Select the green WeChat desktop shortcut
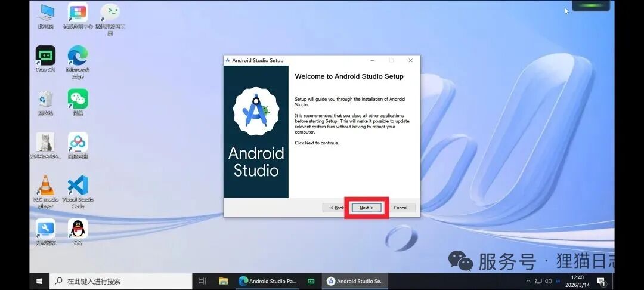 78,102
